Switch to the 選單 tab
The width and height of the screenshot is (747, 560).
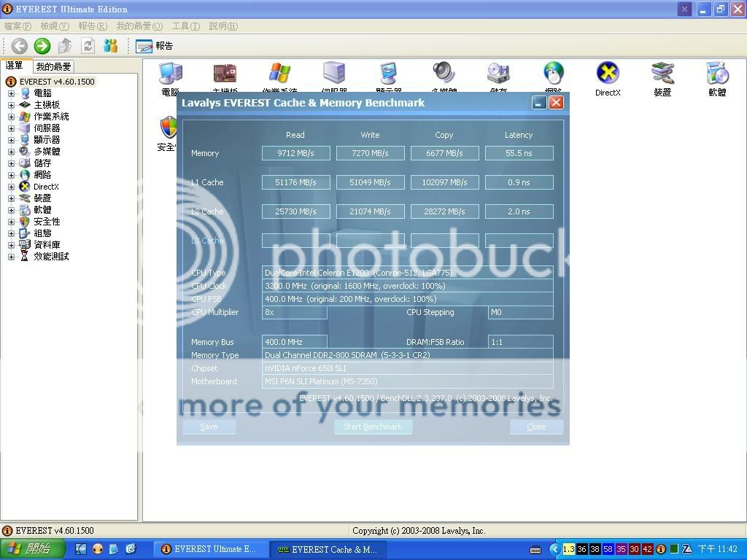coord(15,66)
